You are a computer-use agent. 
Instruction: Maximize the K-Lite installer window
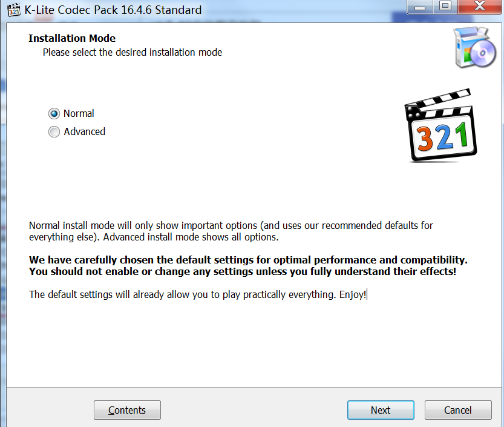click(x=445, y=7)
